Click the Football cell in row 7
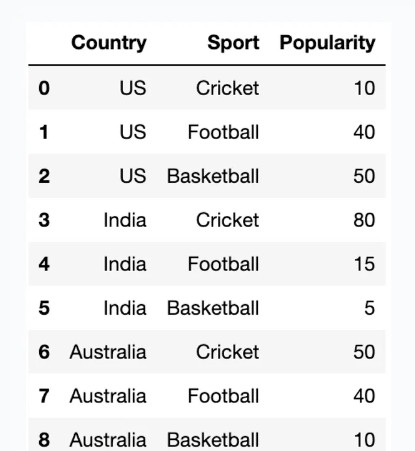415x451 pixels. (223, 396)
